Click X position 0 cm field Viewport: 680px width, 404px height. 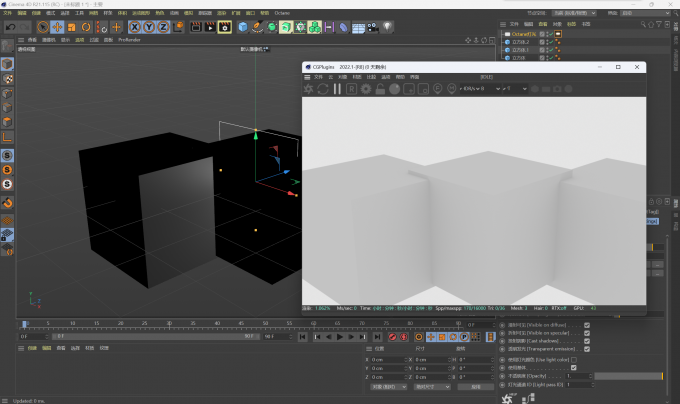coord(389,360)
